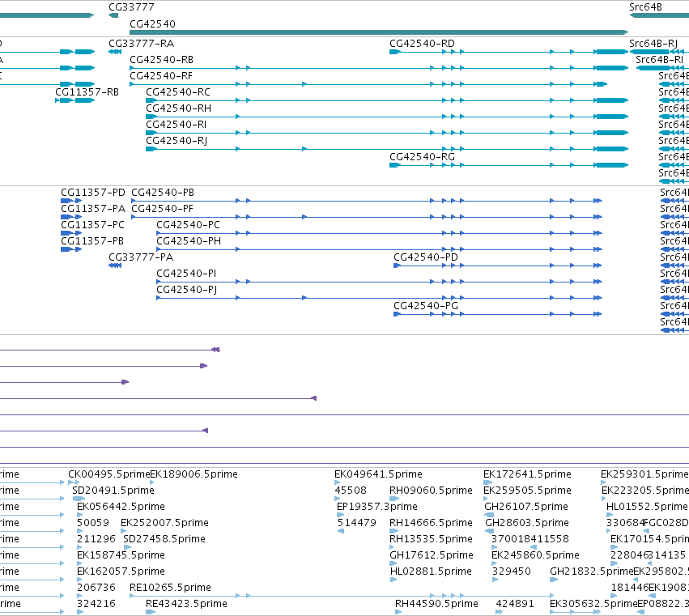Select the GH26107.5prime EST label
The height and width of the screenshot is (616, 689).
point(526,507)
